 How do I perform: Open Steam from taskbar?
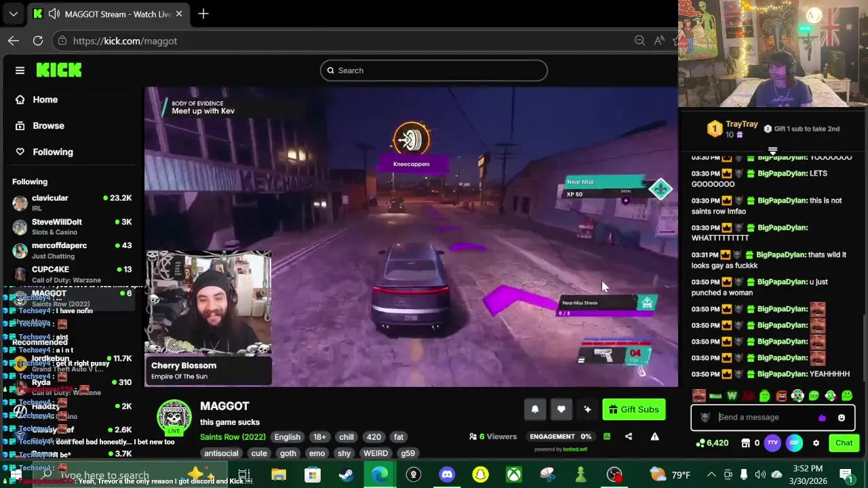347,474
